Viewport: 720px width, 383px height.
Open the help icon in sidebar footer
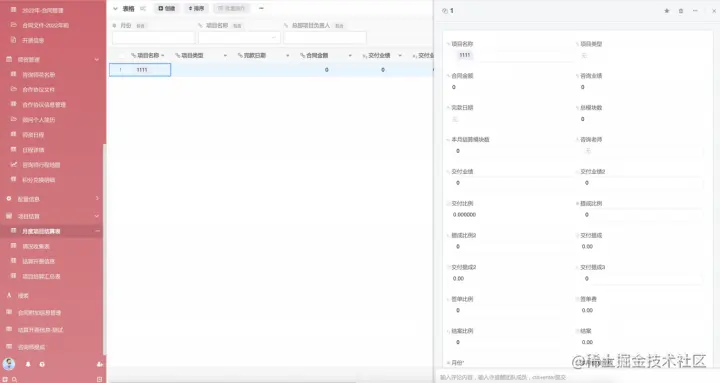(42, 364)
